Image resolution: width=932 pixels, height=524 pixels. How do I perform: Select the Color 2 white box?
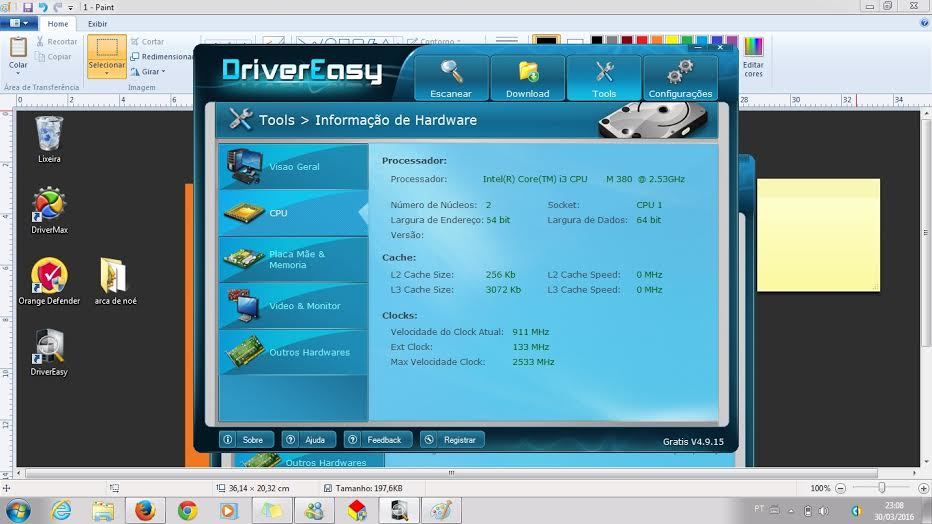click(574, 40)
